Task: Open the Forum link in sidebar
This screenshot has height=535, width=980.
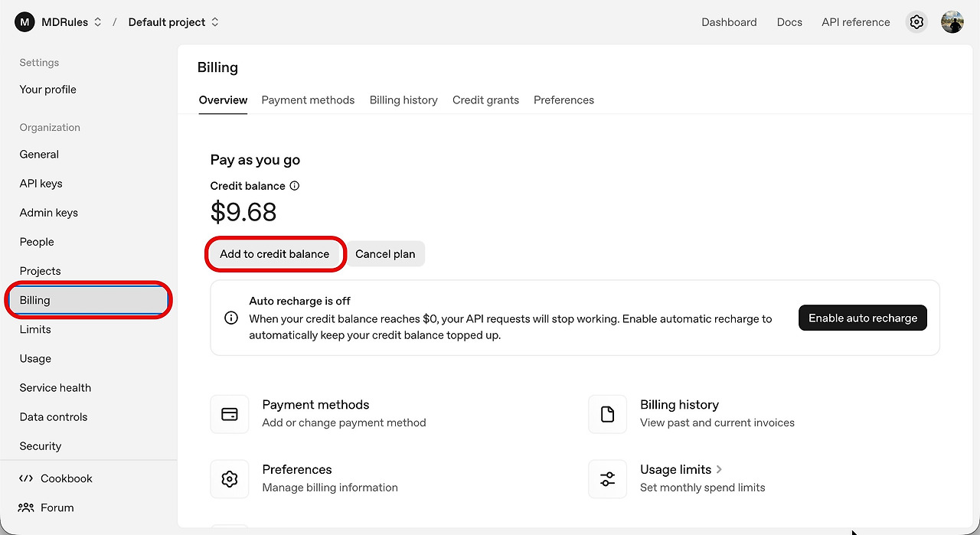Action: pos(57,507)
